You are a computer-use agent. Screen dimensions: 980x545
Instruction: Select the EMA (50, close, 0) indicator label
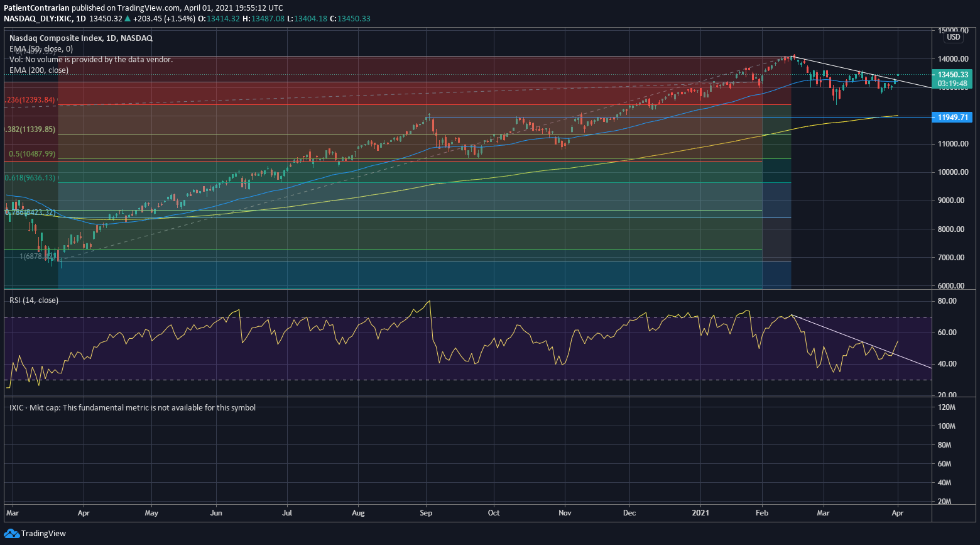coord(41,49)
